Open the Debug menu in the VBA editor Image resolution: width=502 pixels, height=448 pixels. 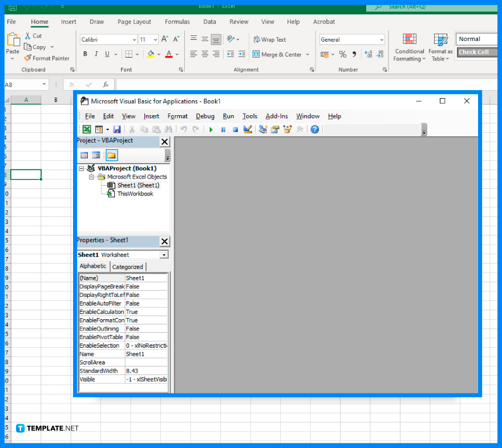click(205, 116)
